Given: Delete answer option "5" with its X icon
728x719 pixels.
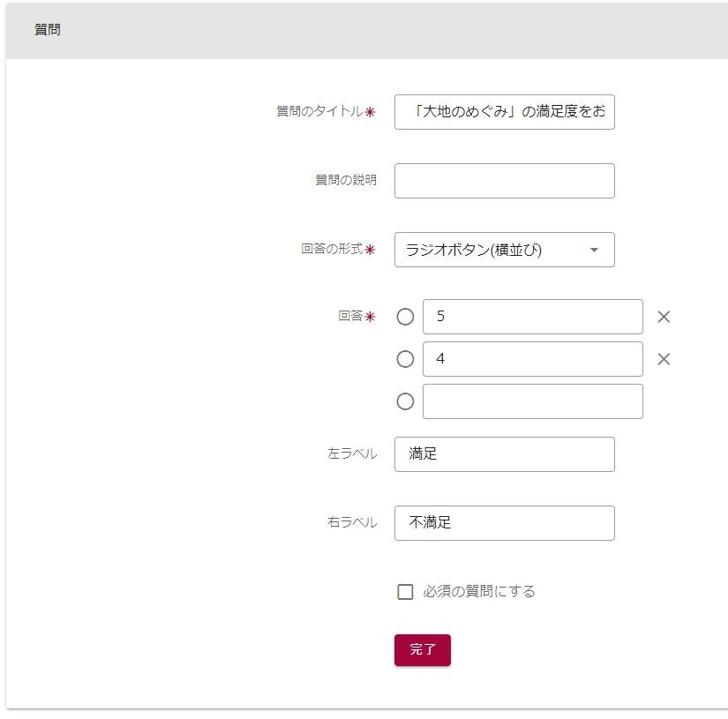Looking at the screenshot, I should pyautogui.click(x=664, y=317).
